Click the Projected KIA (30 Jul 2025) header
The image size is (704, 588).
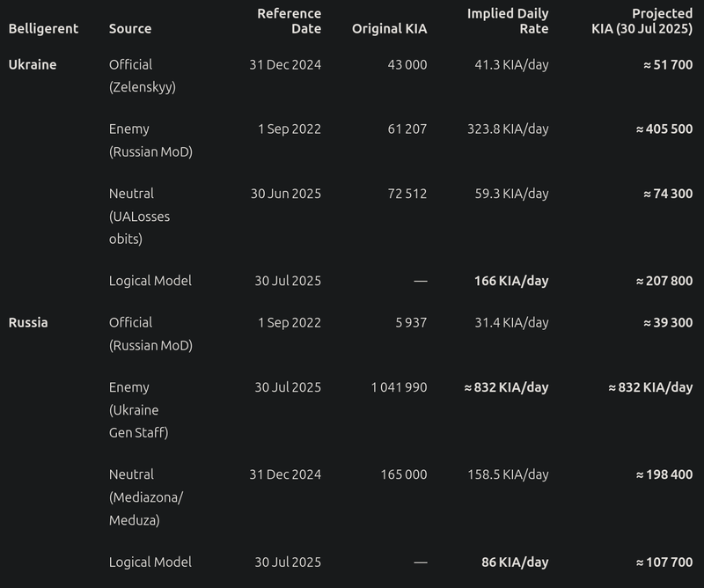click(x=642, y=21)
